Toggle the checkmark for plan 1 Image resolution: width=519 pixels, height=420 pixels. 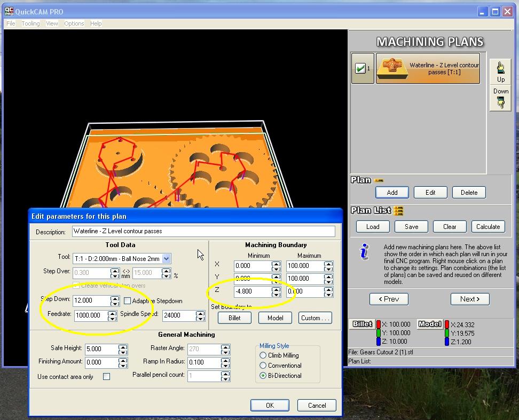pyautogui.click(x=360, y=68)
